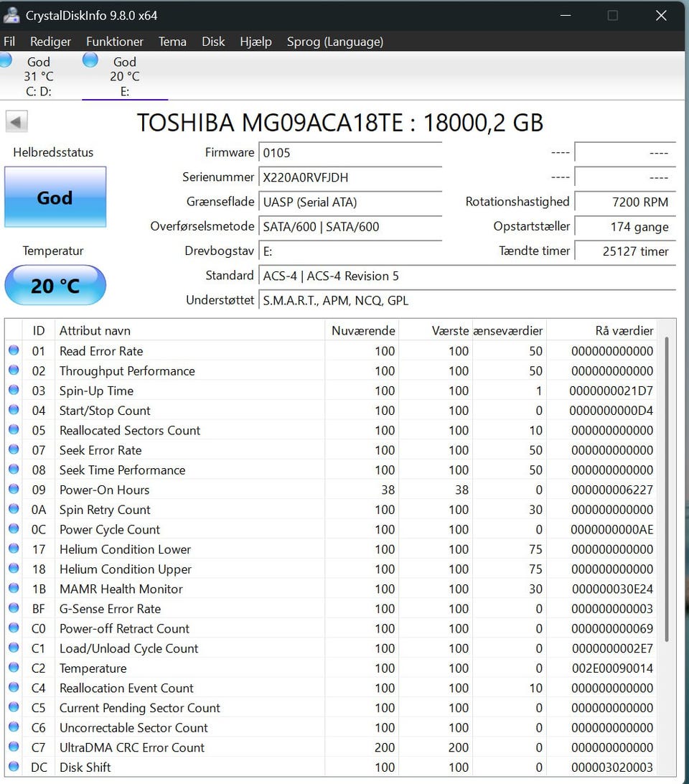Screen dimensions: 689x784
Task: Click the status orb beside Power-On Hours
Action: pyautogui.click(x=14, y=490)
